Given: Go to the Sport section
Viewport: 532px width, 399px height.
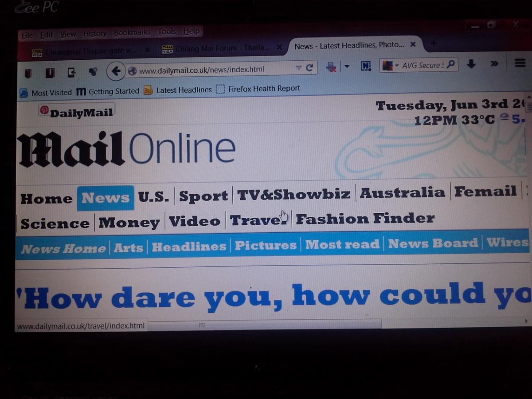Looking at the screenshot, I should (203, 196).
